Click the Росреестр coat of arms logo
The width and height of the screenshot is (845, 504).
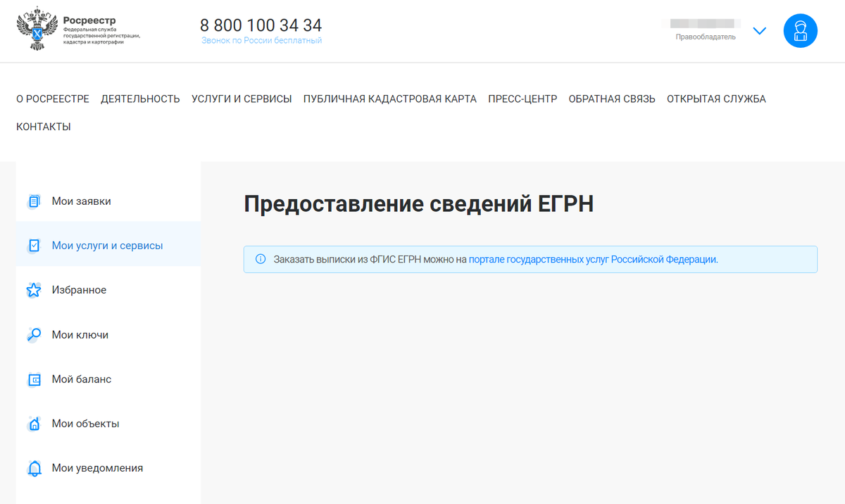pos(37,30)
